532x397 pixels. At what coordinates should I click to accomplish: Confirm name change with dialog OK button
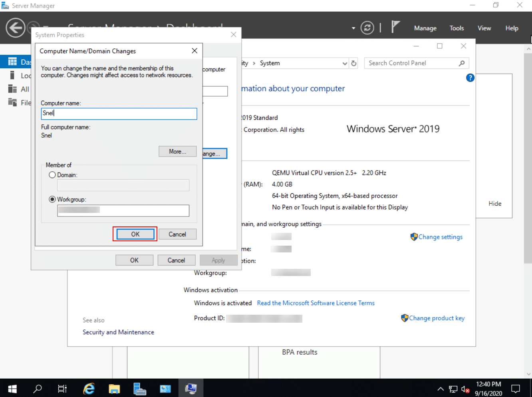(135, 234)
